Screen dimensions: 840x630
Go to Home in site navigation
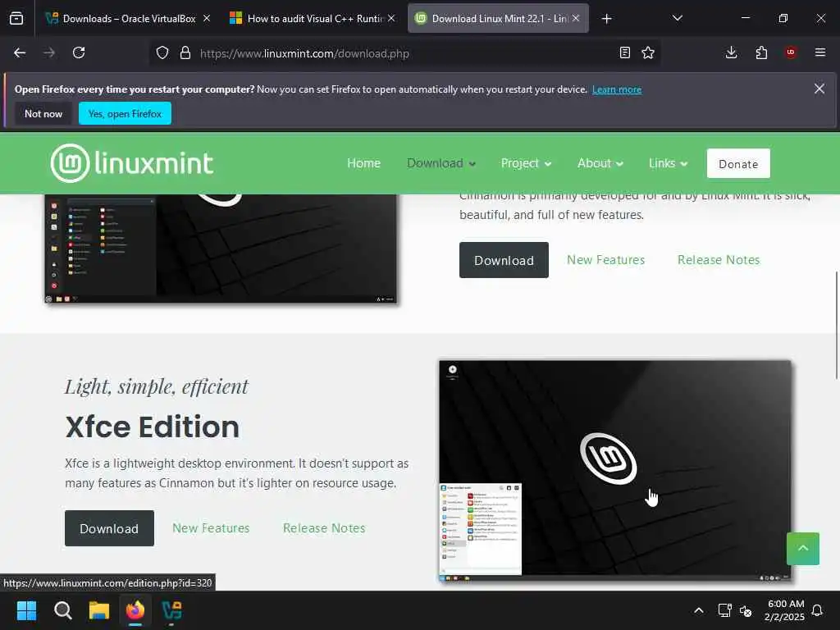pos(363,163)
